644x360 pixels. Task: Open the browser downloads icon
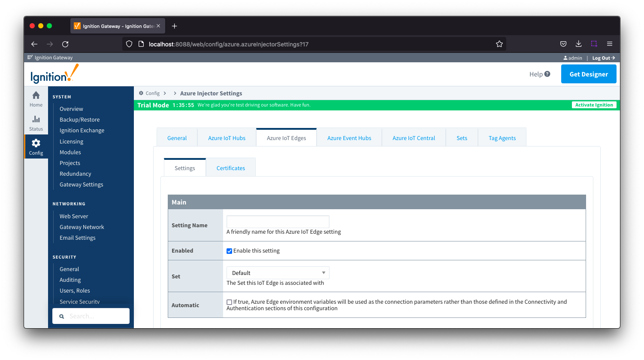[x=578, y=44]
